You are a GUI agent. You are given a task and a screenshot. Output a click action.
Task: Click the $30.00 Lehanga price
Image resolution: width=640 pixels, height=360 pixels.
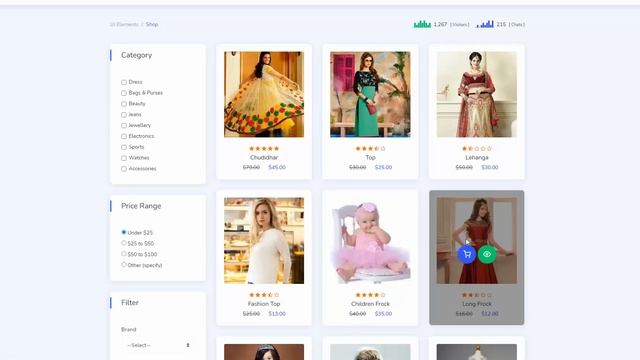[x=490, y=167]
